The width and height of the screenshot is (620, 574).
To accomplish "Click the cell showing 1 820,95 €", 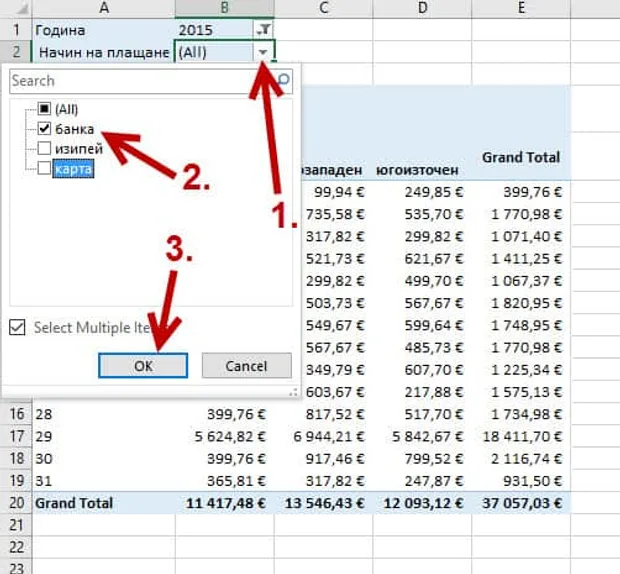I will point(521,303).
